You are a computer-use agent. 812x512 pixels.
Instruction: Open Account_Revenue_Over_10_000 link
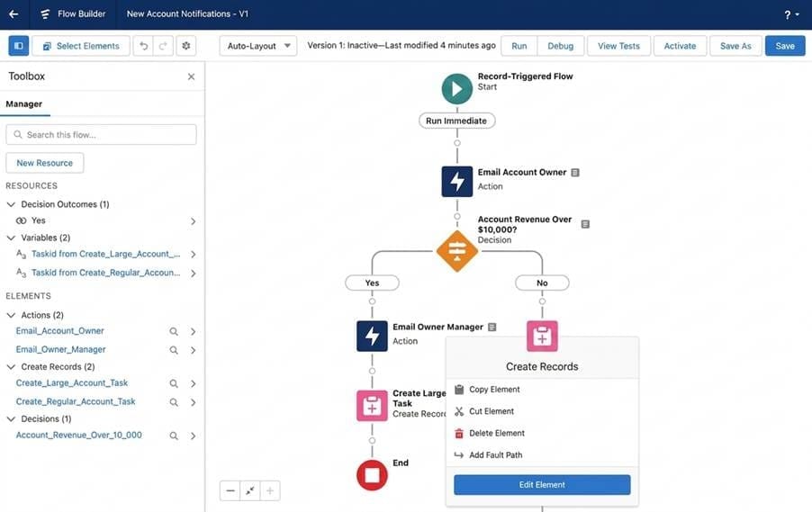click(x=78, y=435)
